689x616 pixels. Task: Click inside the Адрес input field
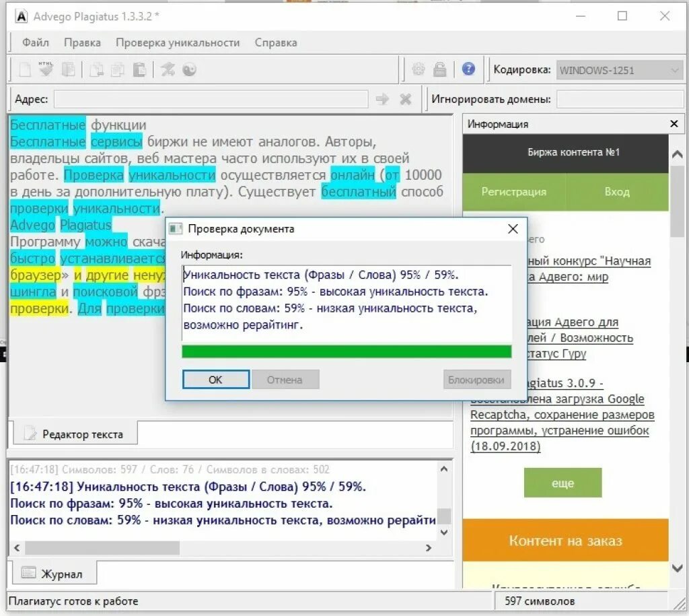coord(211,99)
